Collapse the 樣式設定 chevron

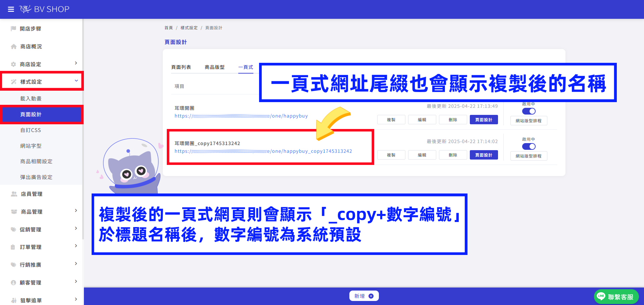coord(76,81)
